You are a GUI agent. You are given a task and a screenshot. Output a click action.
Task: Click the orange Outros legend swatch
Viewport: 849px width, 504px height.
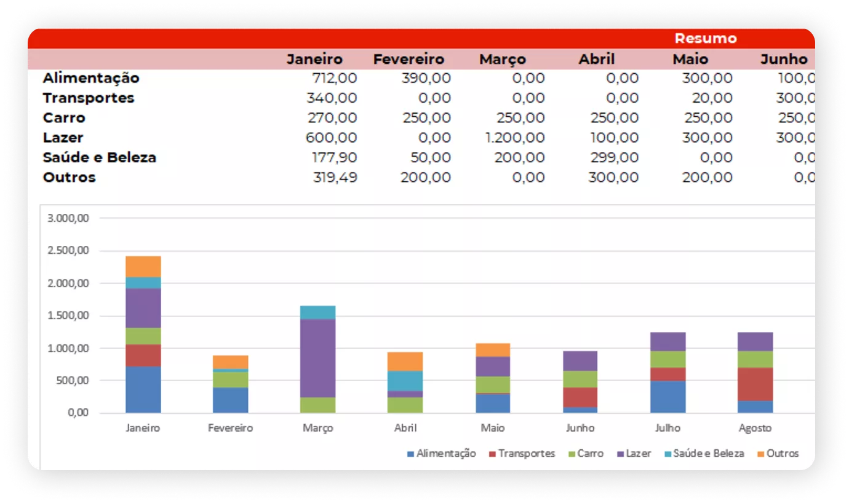point(760,454)
